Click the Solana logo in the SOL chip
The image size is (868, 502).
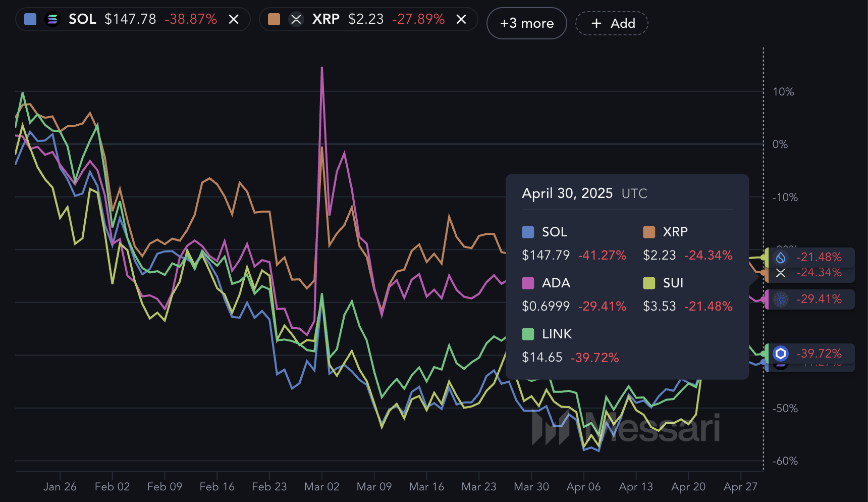tap(52, 20)
